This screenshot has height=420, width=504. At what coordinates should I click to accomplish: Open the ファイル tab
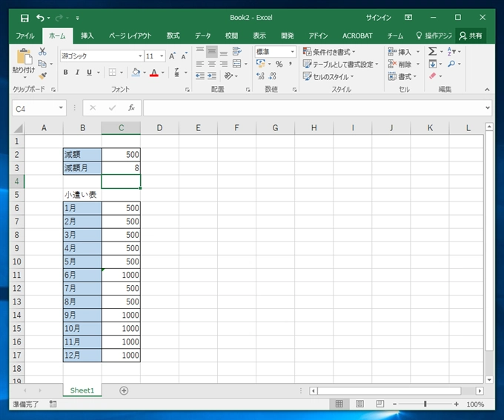tap(25, 36)
